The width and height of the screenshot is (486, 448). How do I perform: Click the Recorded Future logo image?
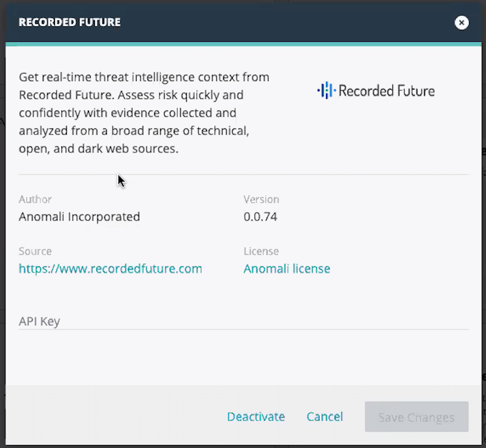pyautogui.click(x=376, y=91)
